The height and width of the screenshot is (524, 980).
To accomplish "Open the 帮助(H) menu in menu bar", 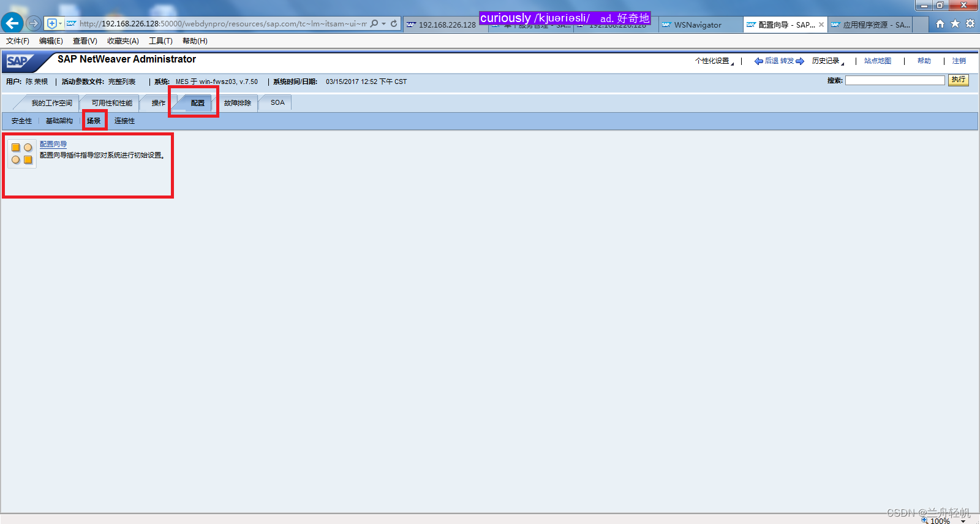I will (x=195, y=41).
